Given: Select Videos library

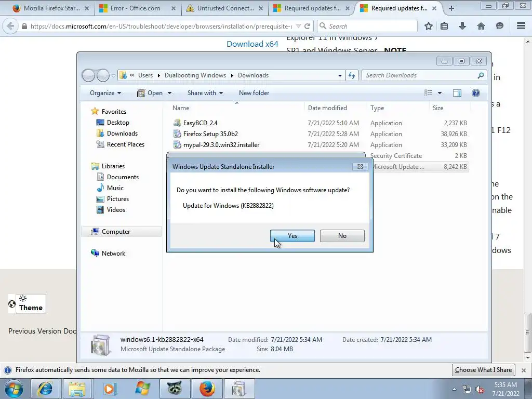Looking at the screenshot, I should (116, 209).
